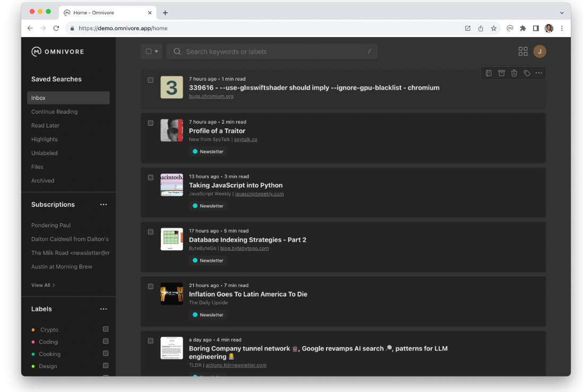The image size is (583, 392).
Task: Check the Database Indexing Strategies article
Action: tap(151, 232)
